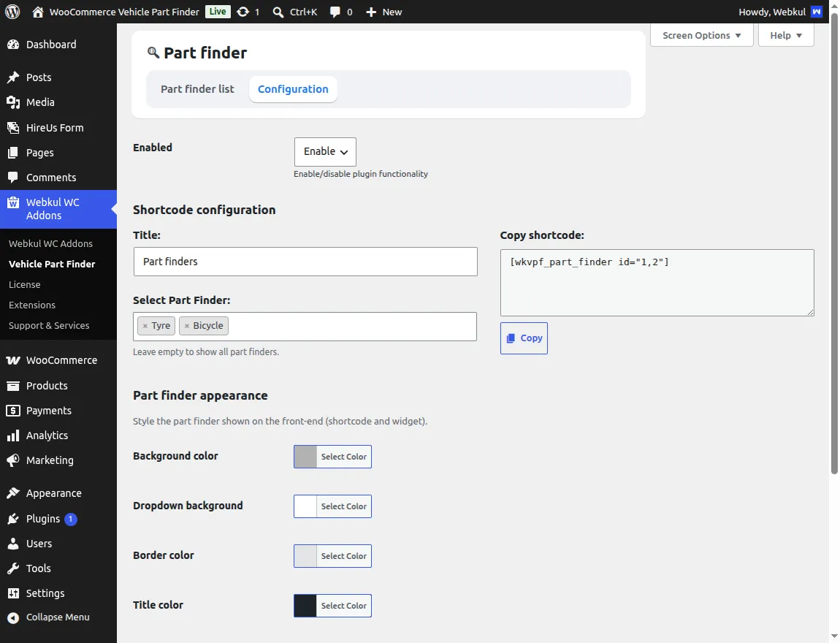840x643 pixels.
Task: Remove the Bicycle tag with its x
Action: click(x=187, y=326)
